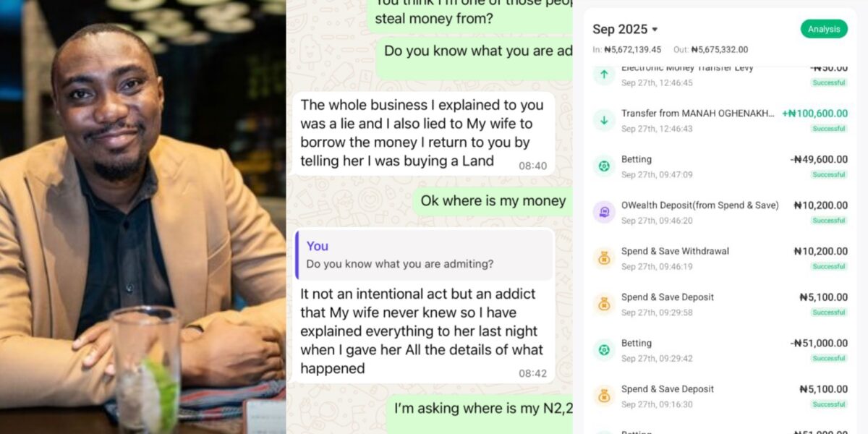Click the incoming transfer down-arrow icon

click(604, 120)
